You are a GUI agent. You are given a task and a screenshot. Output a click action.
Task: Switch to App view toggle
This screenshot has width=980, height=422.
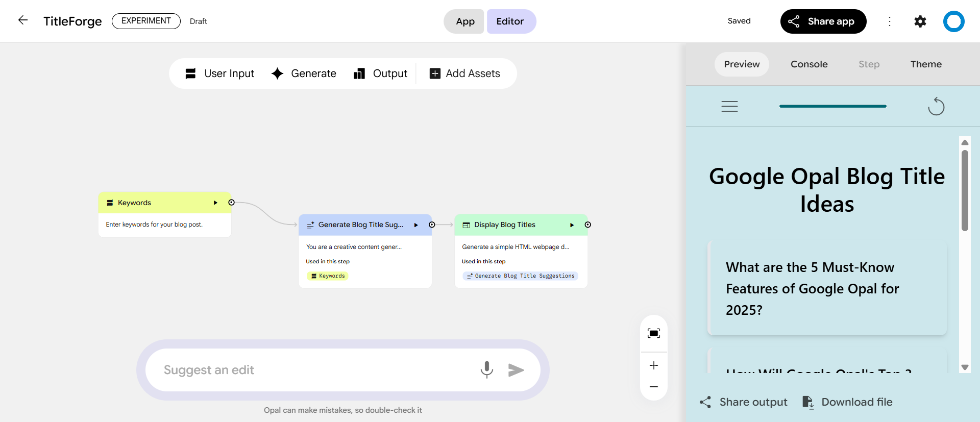pos(464,21)
